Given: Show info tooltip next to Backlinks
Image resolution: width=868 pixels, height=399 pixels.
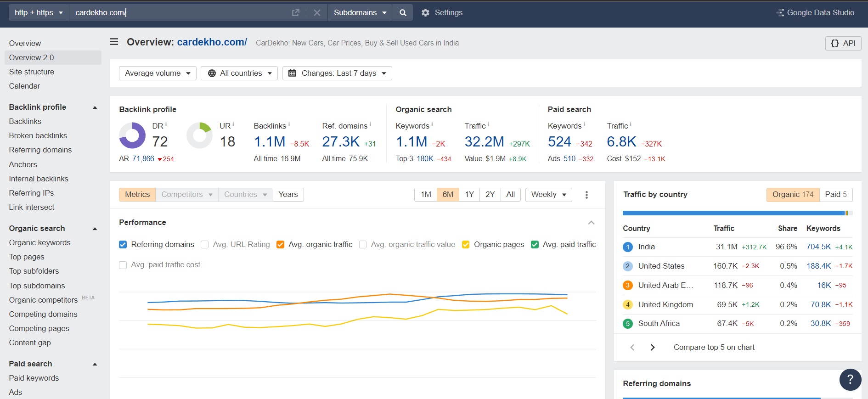Looking at the screenshot, I should coord(289,124).
